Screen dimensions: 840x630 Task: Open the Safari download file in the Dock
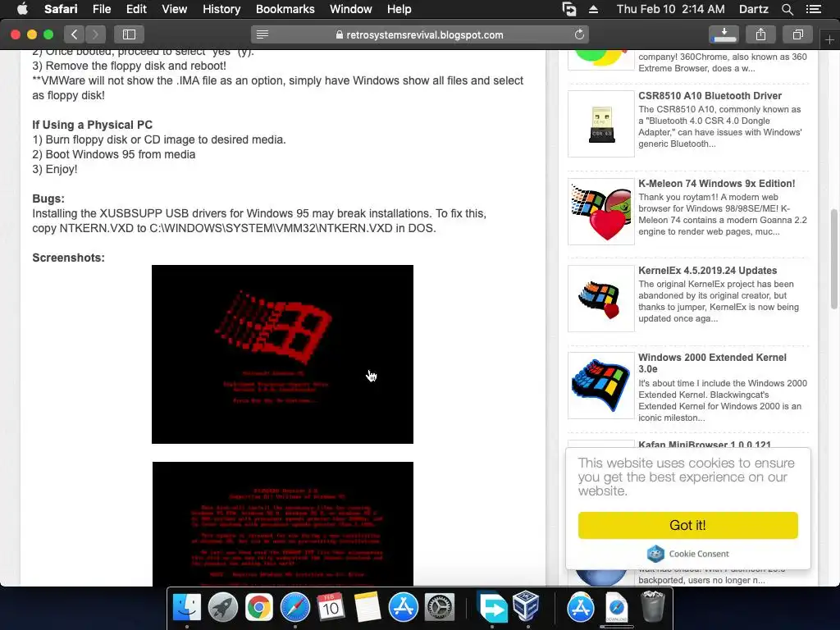[617, 608]
